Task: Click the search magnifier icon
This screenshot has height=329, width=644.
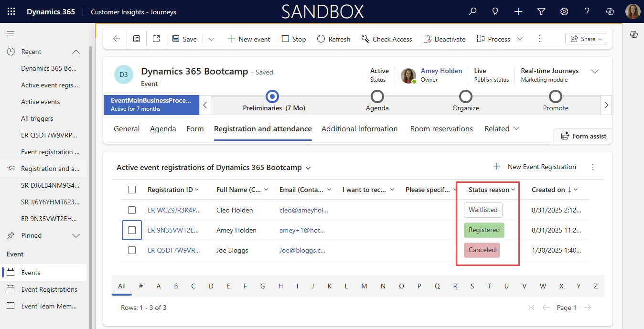Action: coord(472,11)
